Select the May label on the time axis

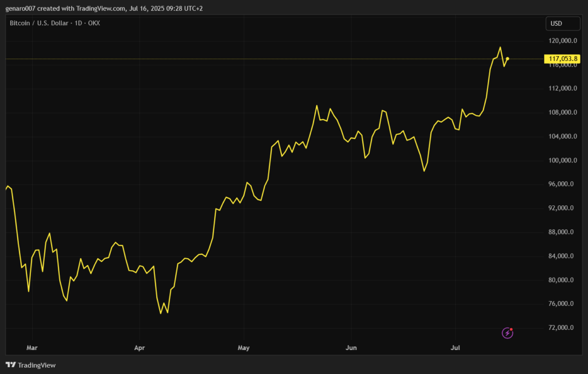point(243,348)
